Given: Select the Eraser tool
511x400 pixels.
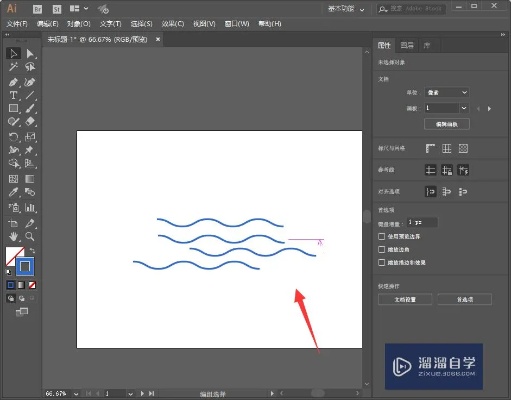Looking at the screenshot, I should (30, 122).
